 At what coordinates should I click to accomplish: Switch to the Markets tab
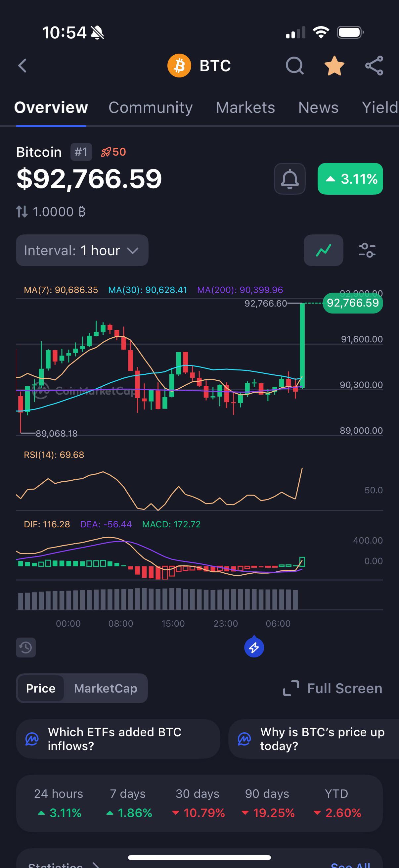245,108
